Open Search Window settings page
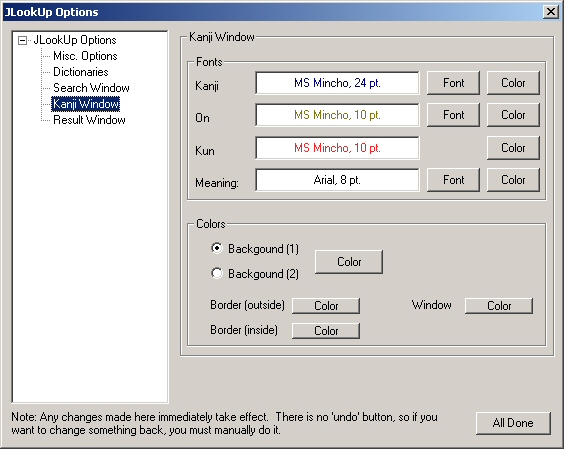 (91, 88)
